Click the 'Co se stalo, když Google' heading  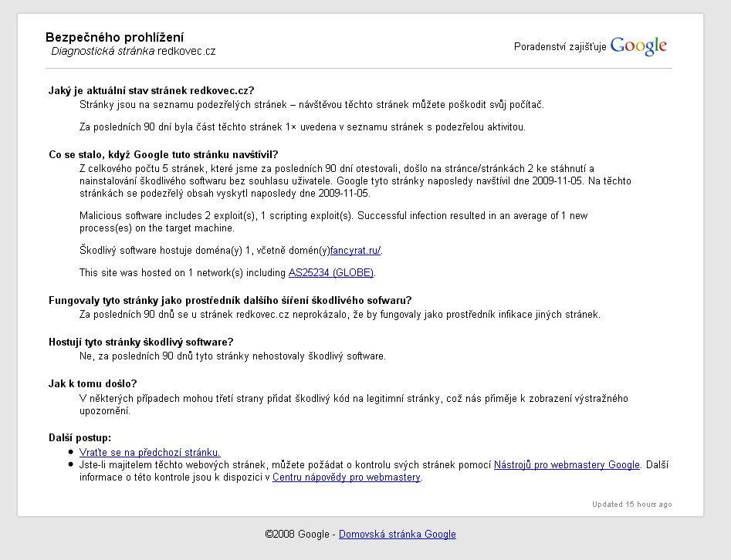(163, 155)
